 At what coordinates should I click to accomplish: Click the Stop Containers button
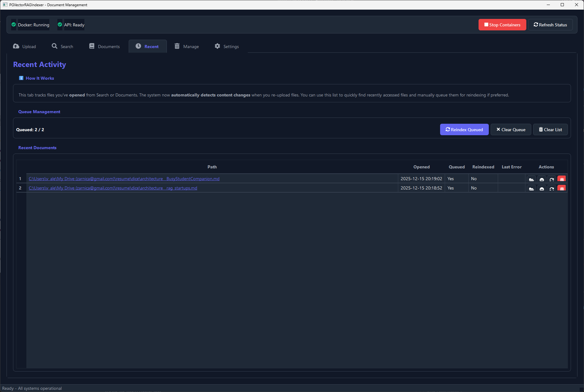tap(502, 24)
